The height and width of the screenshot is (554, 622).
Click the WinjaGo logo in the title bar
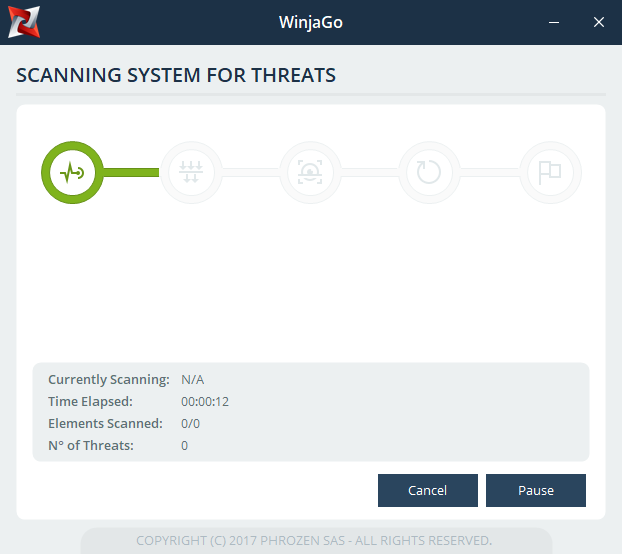(x=24, y=22)
